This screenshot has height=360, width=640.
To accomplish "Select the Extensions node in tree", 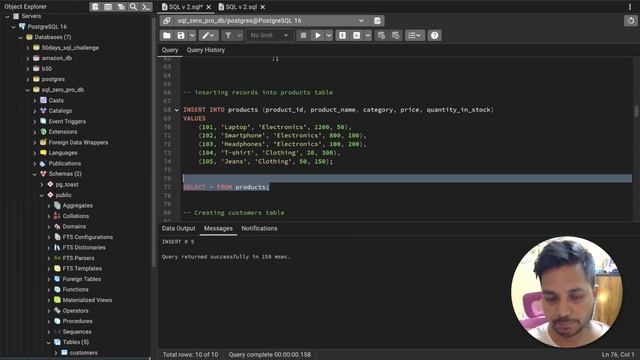I will [63, 132].
